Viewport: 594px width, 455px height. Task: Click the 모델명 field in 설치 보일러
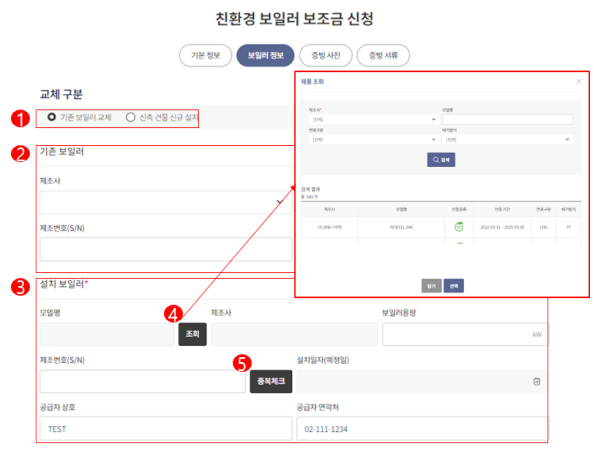pyautogui.click(x=107, y=334)
